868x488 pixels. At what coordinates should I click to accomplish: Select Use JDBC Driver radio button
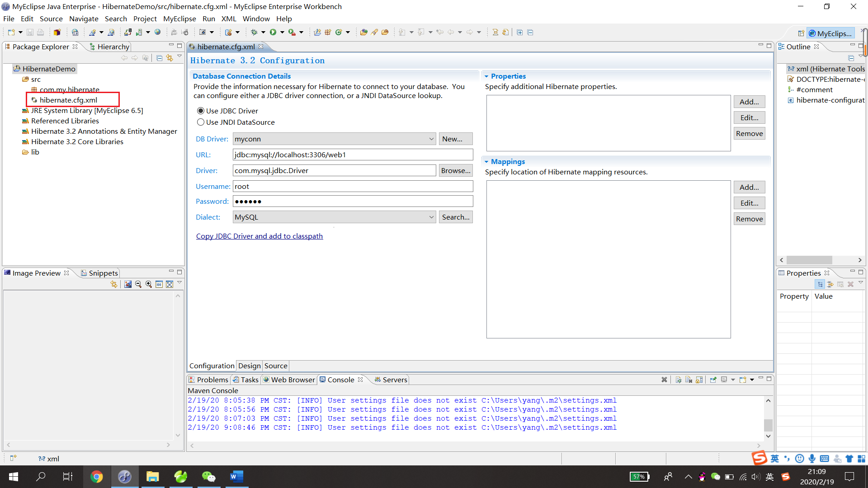tap(201, 111)
